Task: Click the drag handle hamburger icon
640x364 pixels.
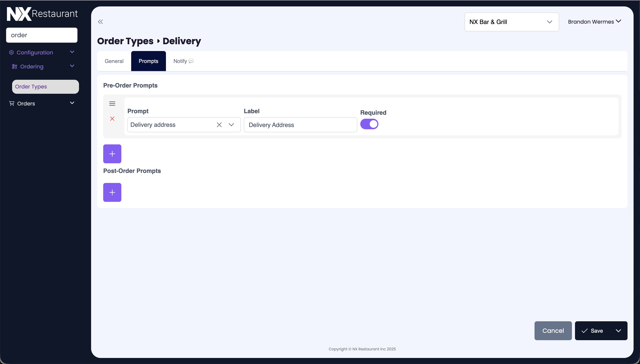Action: 112,104
